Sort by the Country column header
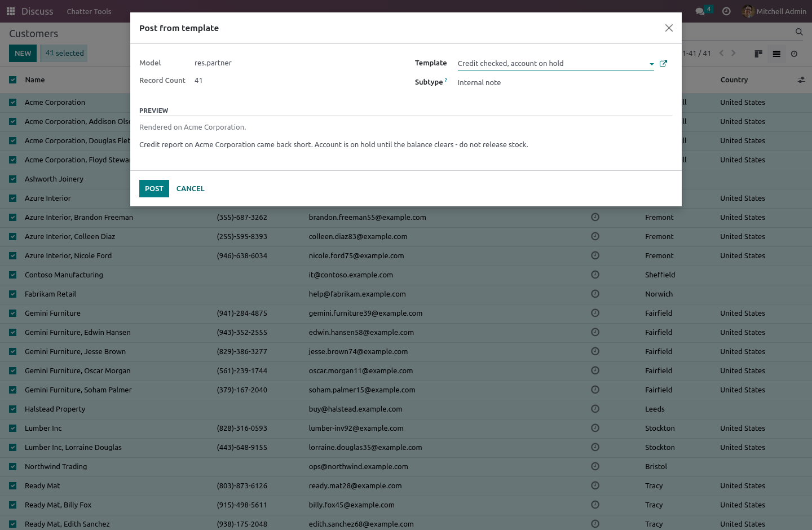The width and height of the screenshot is (812, 530). coord(734,80)
